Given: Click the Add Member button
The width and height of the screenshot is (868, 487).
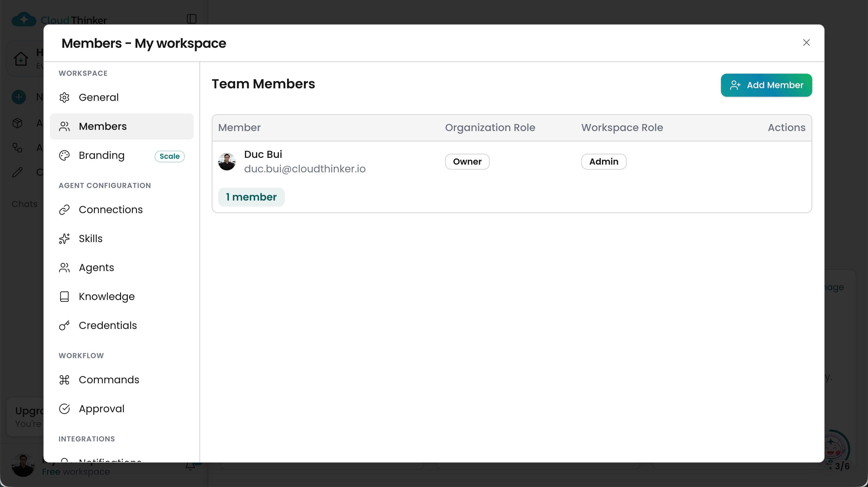Looking at the screenshot, I should 766,85.
